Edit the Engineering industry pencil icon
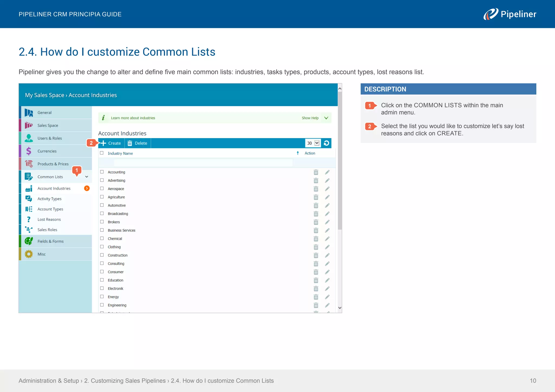This screenshot has width=555, height=392. click(x=327, y=305)
